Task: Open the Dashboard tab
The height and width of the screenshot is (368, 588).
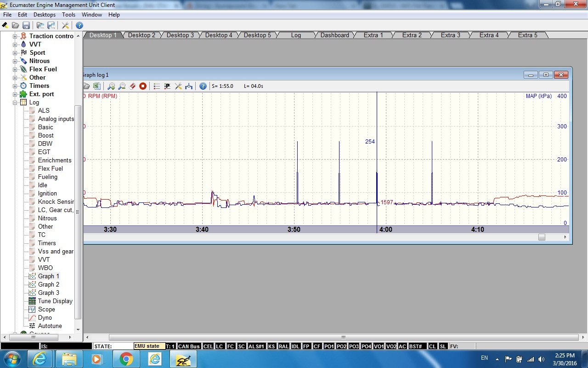Action: pos(334,35)
